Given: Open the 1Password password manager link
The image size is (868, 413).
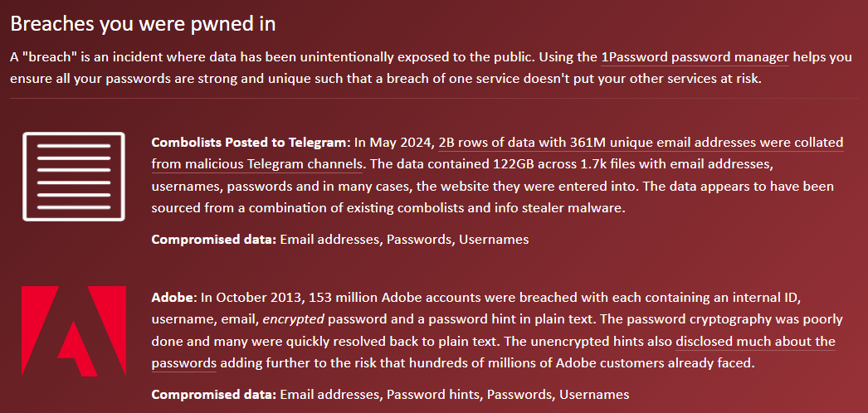Looking at the screenshot, I should pyautogui.click(x=695, y=57).
